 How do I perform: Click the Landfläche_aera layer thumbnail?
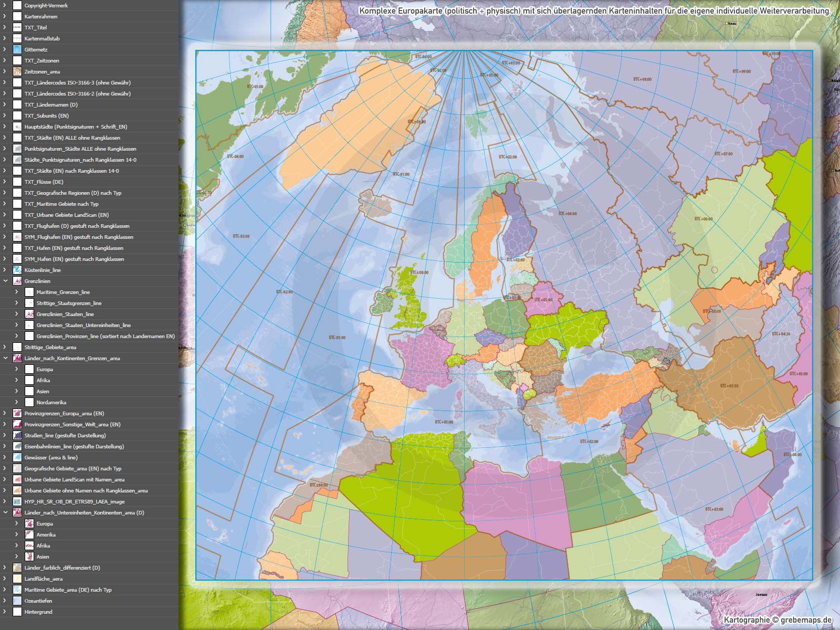click(17, 579)
